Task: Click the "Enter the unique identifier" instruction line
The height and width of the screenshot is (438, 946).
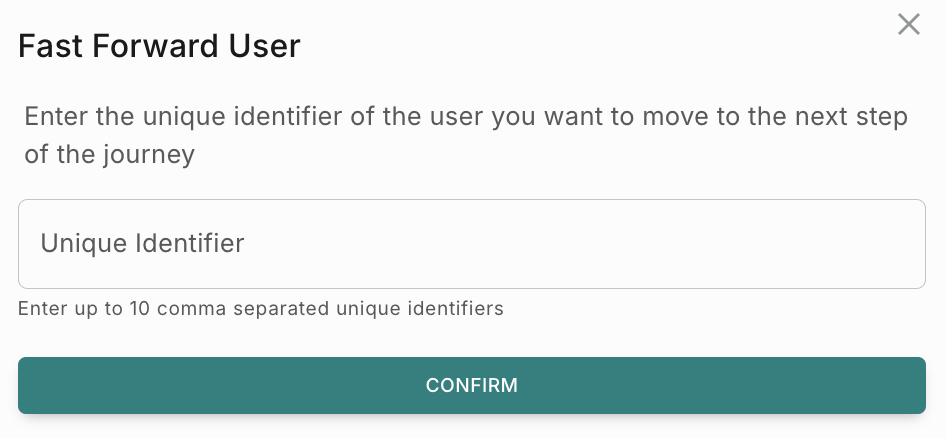Action: [465, 117]
